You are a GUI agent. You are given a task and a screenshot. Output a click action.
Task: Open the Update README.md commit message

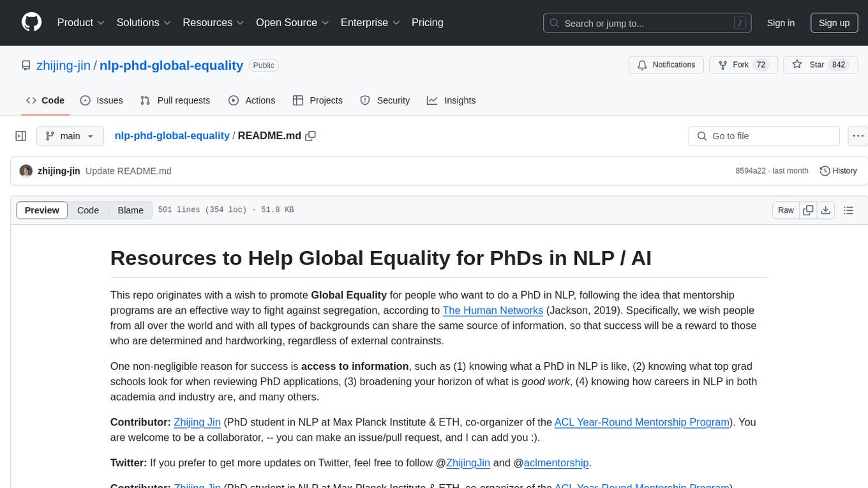coord(128,171)
